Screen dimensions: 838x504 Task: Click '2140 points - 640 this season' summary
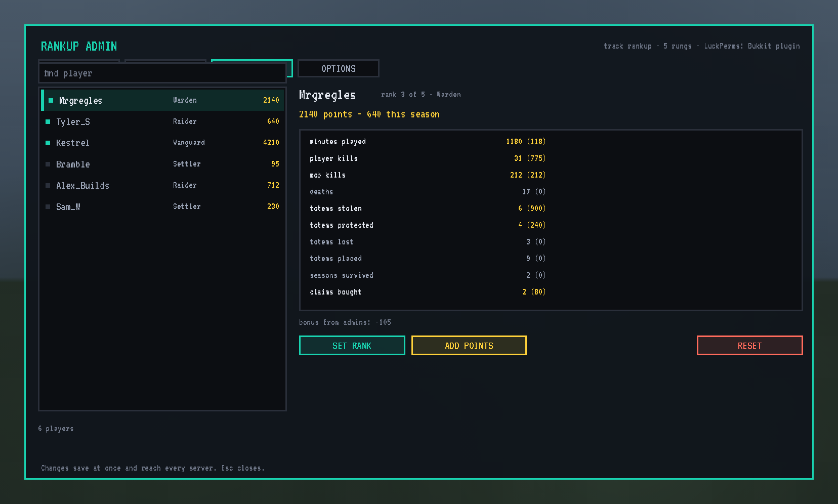click(369, 114)
